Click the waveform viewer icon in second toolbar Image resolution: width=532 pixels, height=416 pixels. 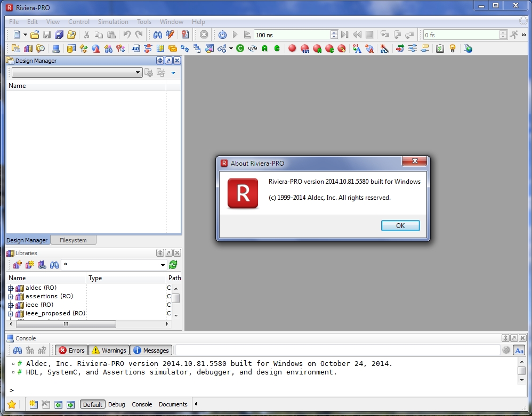point(136,48)
